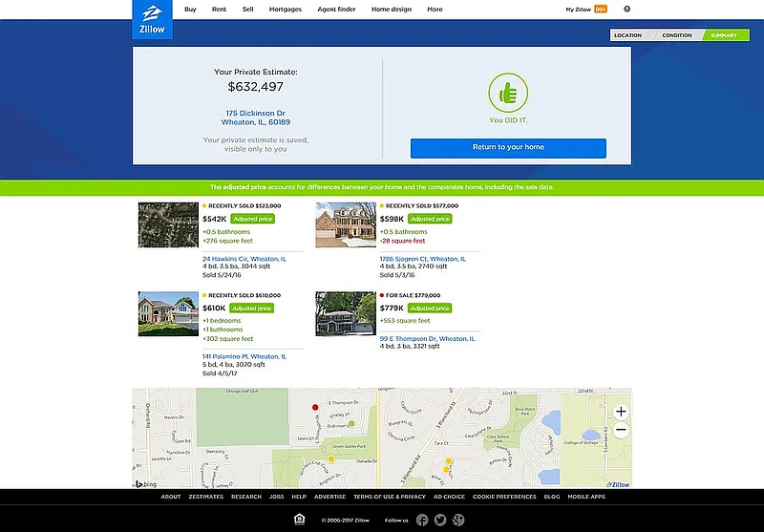Open 99 E Thompson Dr listing link
Viewport: 764px width, 532px height.
point(427,338)
